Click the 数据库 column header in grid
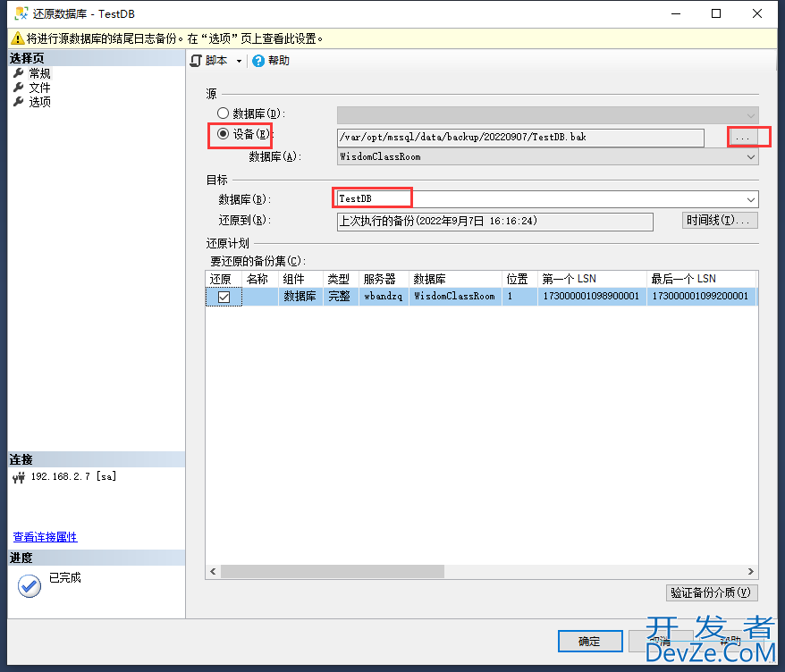 pyautogui.click(x=456, y=279)
